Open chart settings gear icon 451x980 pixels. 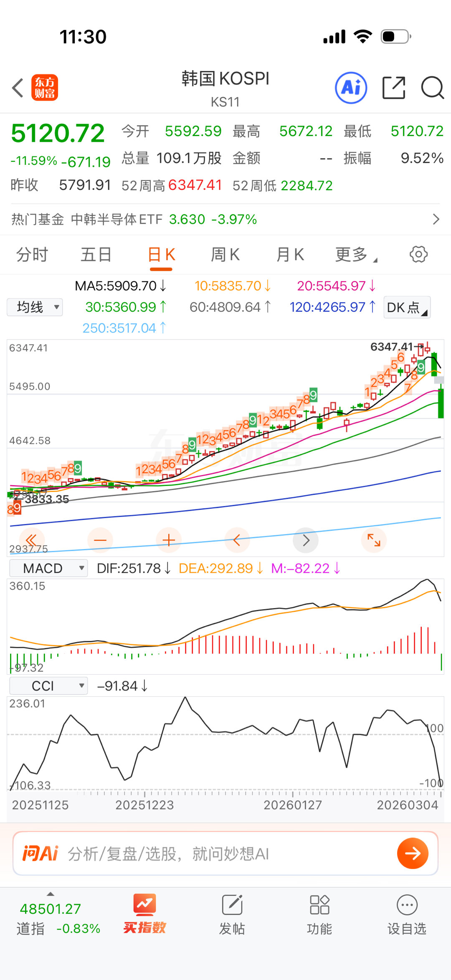tap(418, 254)
